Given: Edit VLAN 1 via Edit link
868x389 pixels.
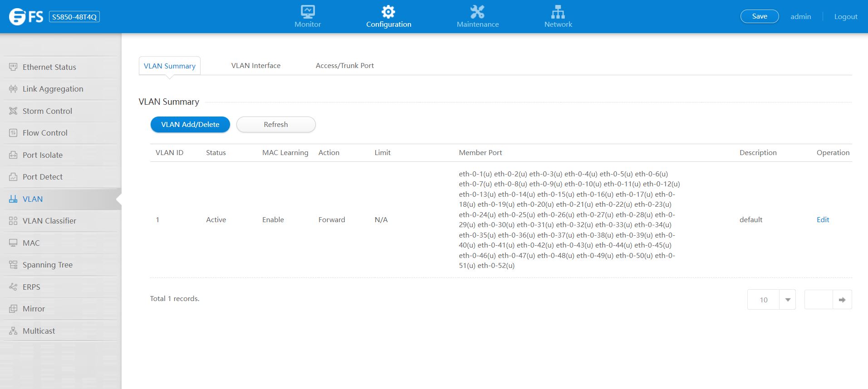Looking at the screenshot, I should coord(823,220).
